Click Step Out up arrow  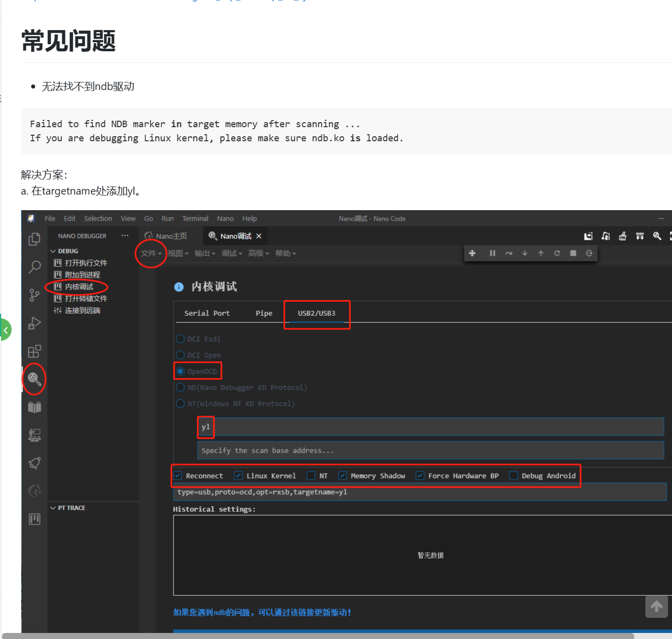[541, 253]
